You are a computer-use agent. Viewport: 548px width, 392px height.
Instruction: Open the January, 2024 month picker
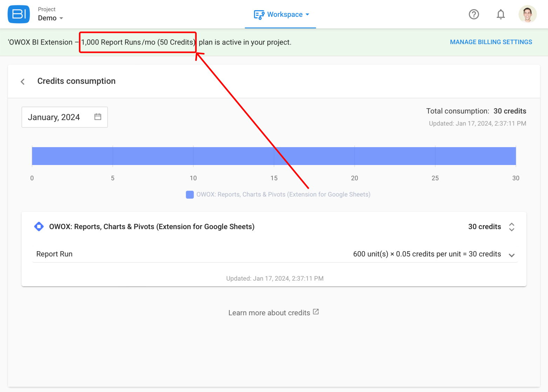(65, 117)
